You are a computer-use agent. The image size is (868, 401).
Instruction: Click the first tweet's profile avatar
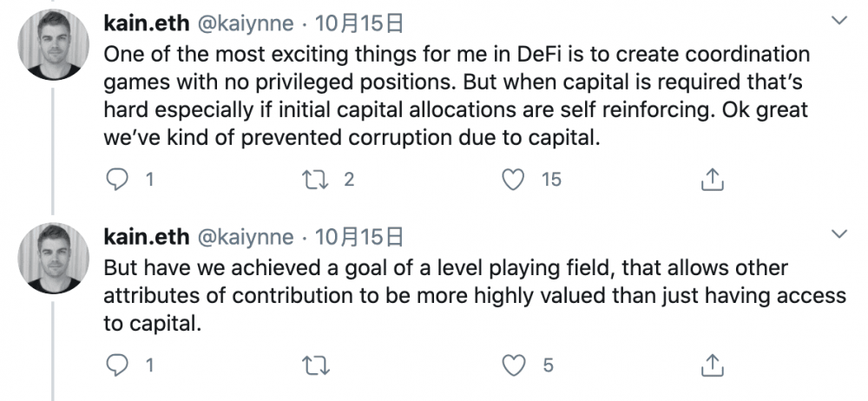pyautogui.click(x=54, y=45)
